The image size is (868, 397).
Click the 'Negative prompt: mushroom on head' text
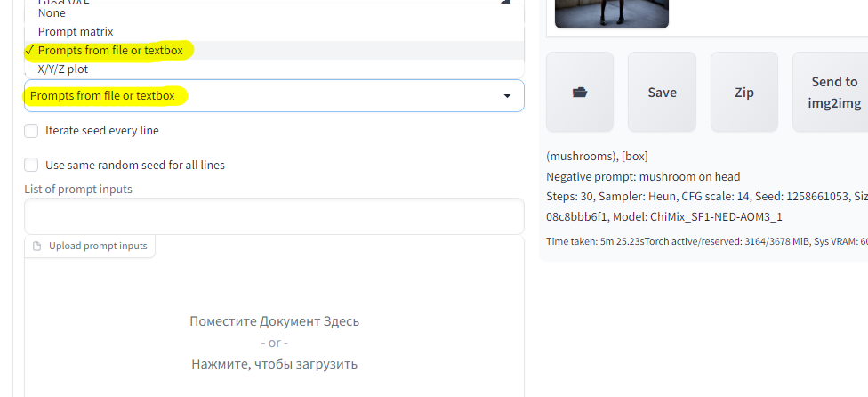click(643, 176)
